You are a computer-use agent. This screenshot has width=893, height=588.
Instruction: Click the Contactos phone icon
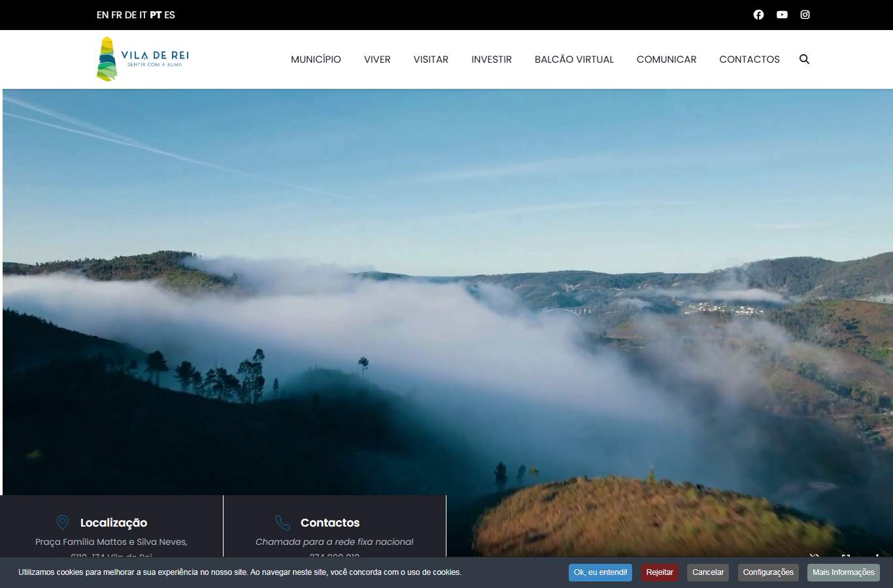[282, 522]
